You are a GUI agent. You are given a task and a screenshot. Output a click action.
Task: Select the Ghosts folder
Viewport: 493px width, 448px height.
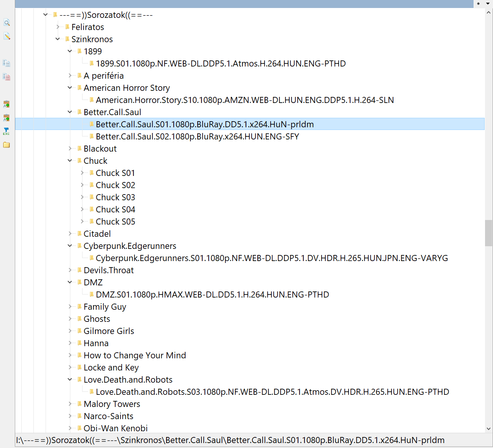97,319
